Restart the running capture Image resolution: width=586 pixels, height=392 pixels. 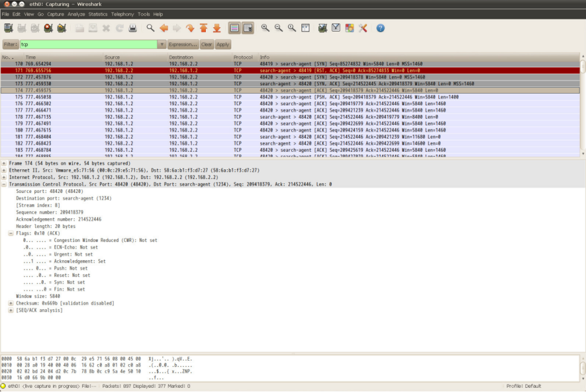[61, 28]
